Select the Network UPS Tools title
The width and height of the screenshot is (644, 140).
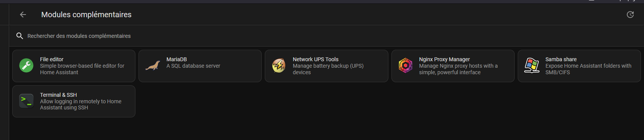point(316,59)
